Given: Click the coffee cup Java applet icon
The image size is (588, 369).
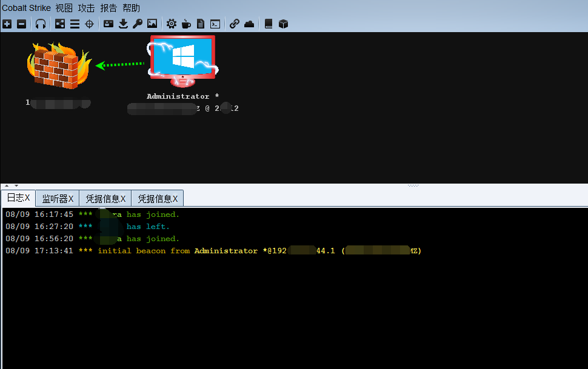Looking at the screenshot, I should [186, 24].
